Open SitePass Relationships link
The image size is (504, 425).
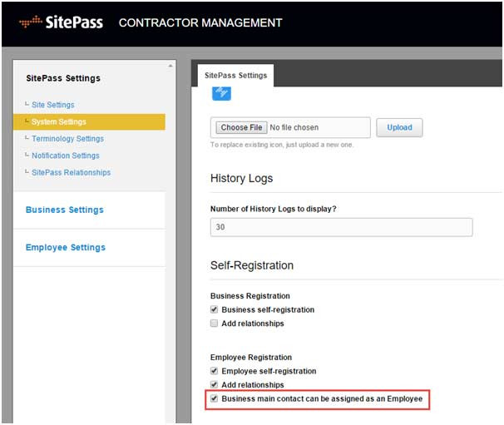pyautogui.click(x=71, y=173)
